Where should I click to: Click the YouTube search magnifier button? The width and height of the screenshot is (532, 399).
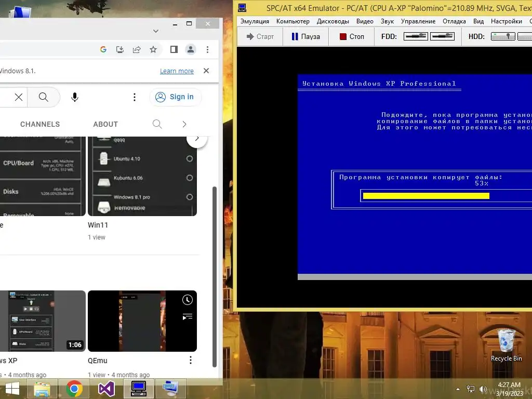pyautogui.click(x=44, y=97)
